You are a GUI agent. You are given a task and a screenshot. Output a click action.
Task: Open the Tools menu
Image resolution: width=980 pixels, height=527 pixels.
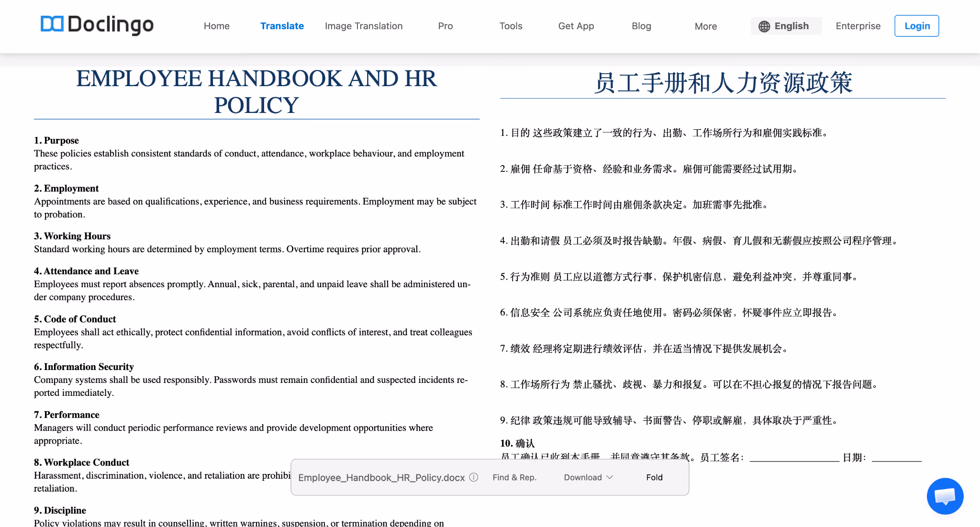coord(511,26)
